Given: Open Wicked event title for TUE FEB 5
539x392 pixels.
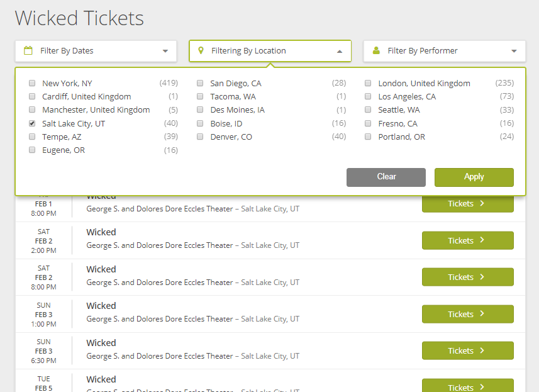Looking at the screenshot, I should (x=101, y=379).
